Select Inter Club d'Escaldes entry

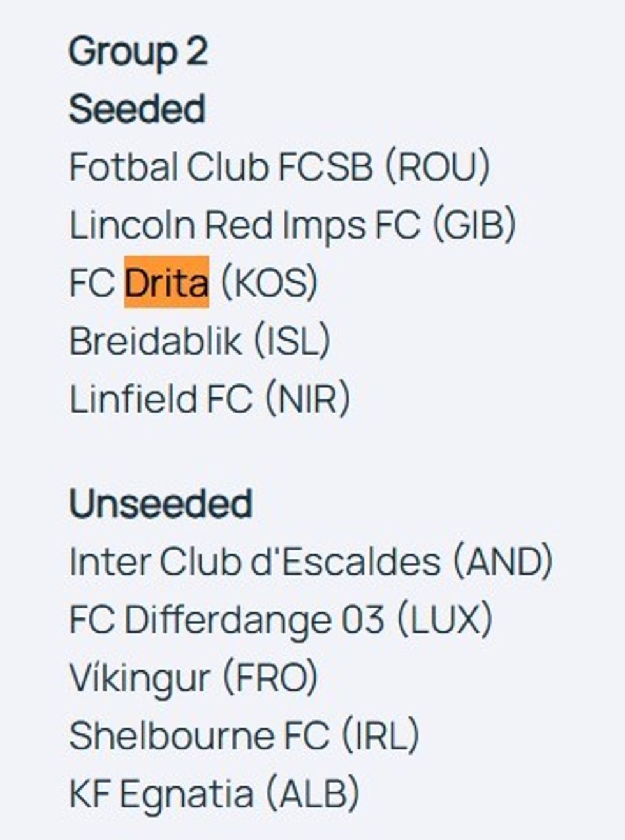point(254,562)
